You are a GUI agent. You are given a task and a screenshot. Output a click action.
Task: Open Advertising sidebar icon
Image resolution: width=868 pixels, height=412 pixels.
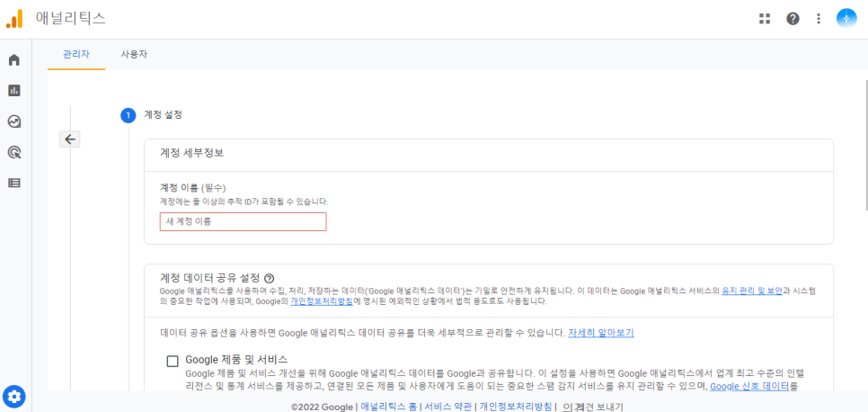tap(14, 153)
